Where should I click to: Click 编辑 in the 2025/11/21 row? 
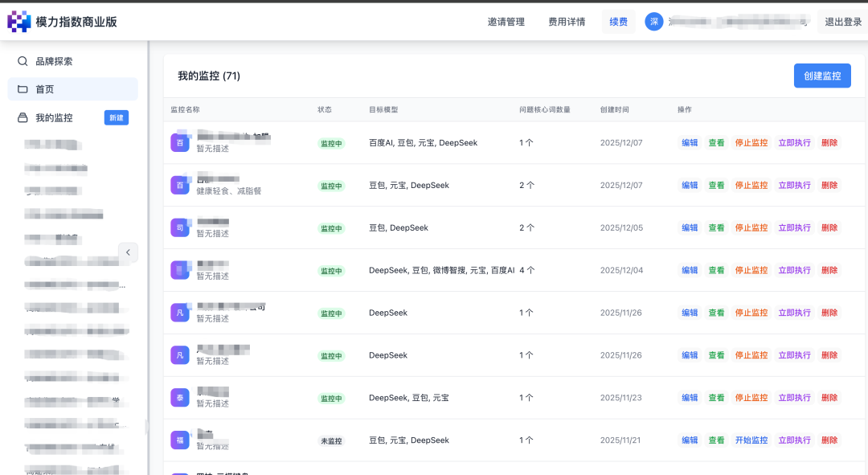point(690,440)
